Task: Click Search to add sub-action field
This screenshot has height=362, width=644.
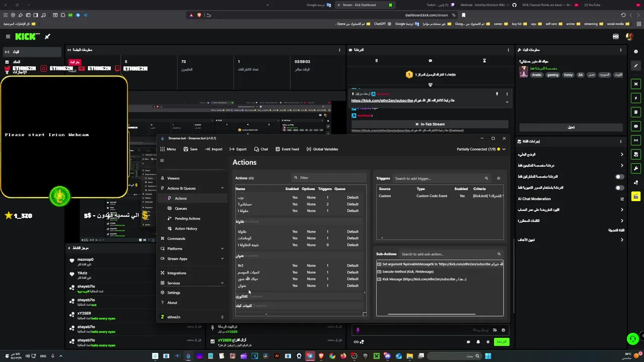Action: [450, 254]
